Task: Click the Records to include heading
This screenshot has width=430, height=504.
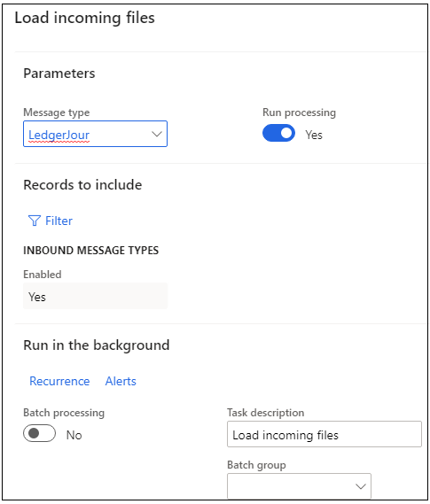Action: pyautogui.click(x=82, y=185)
